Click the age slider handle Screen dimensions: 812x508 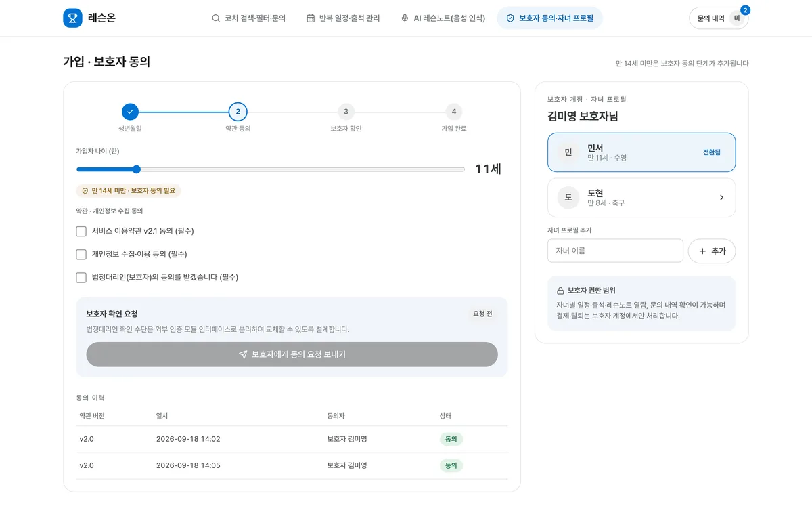click(136, 169)
